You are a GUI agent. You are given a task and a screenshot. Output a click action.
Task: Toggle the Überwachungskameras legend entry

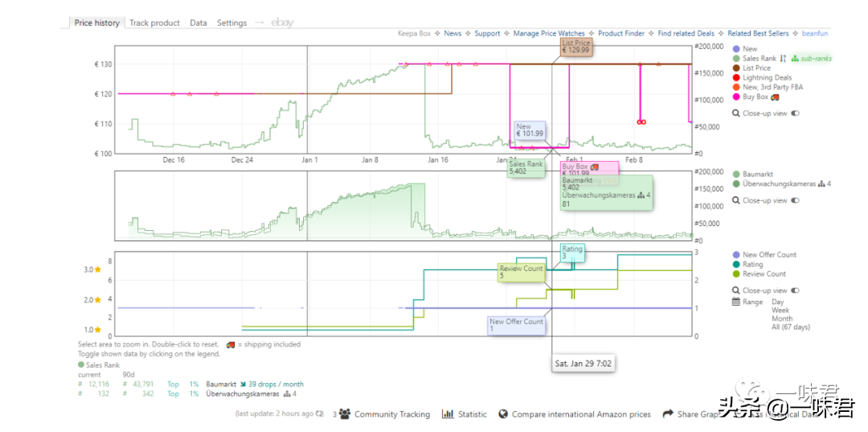pos(781,184)
